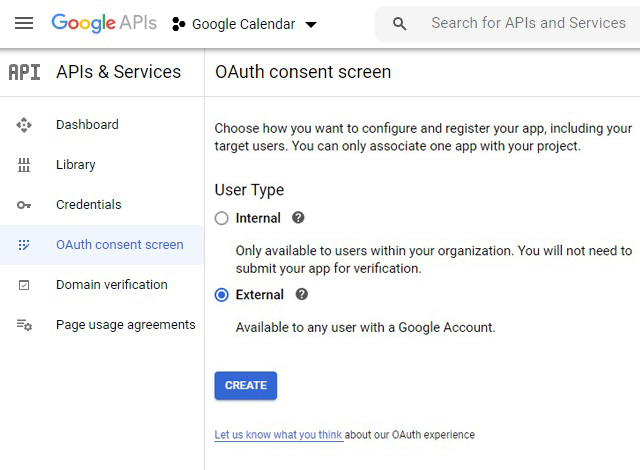Click the Credentials key icon
This screenshot has height=470, width=640.
pos(25,205)
